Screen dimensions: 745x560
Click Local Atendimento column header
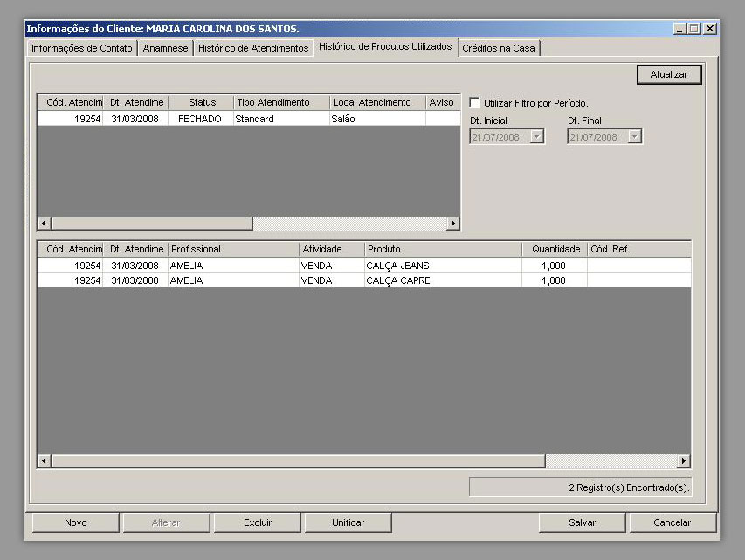tap(377, 102)
